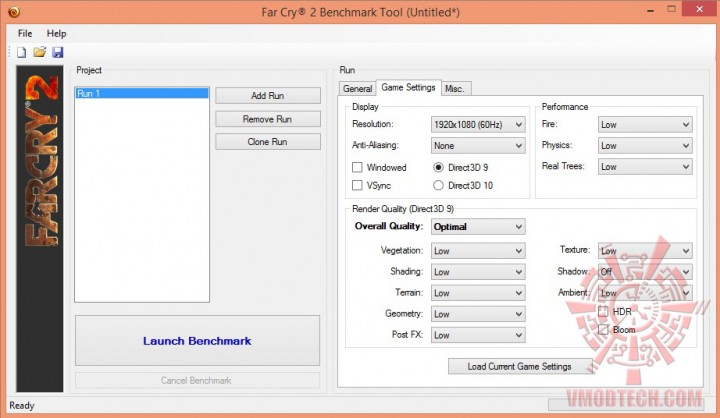Viewport: 720px width, 418px height.
Task: Click the Far Cry 2 logo banner
Action: click(x=40, y=228)
